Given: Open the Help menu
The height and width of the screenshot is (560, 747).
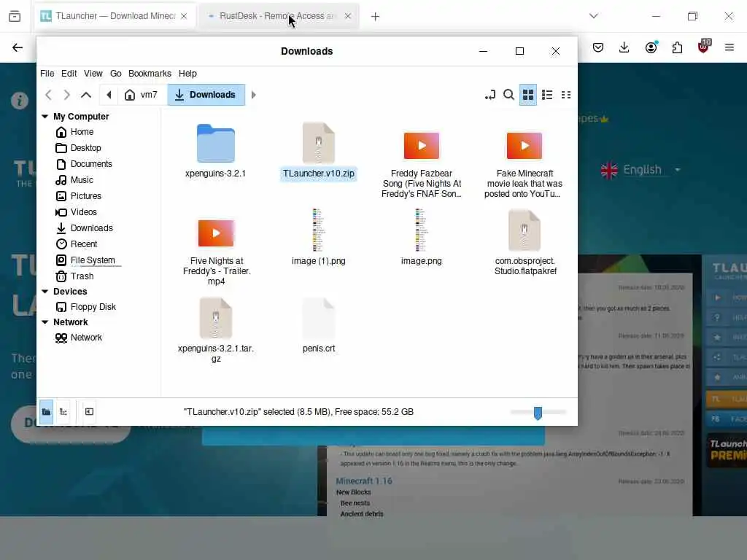Looking at the screenshot, I should 187,74.
